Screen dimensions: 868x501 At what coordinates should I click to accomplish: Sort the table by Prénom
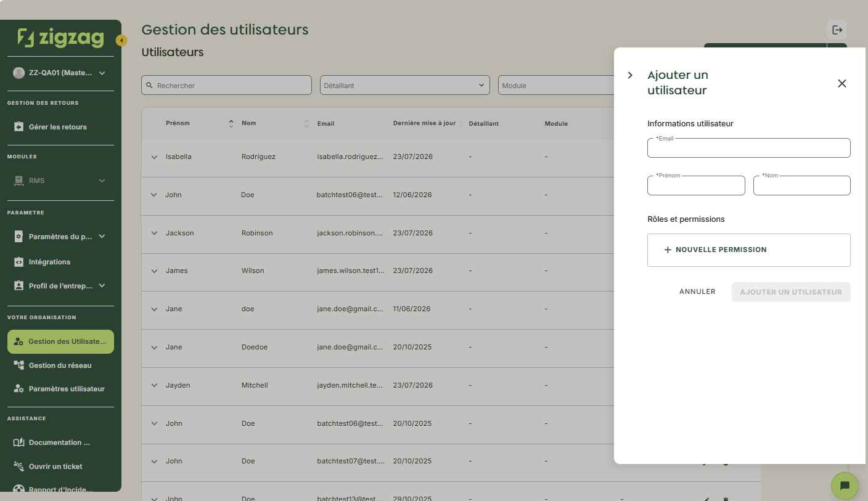(x=231, y=123)
